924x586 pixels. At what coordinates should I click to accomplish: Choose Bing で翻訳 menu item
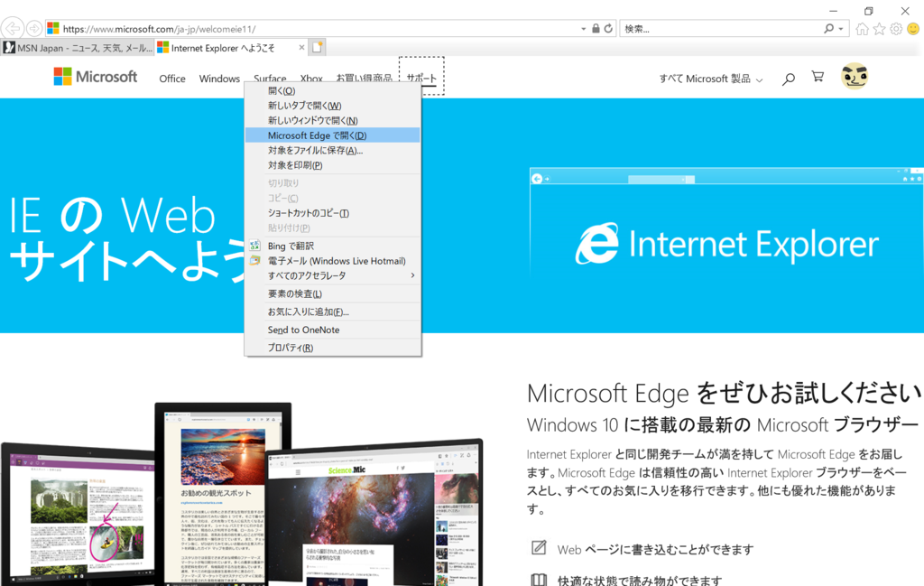pos(333,246)
